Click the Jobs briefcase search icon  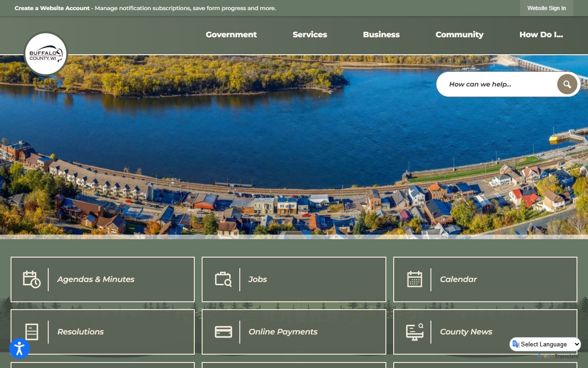click(x=223, y=279)
